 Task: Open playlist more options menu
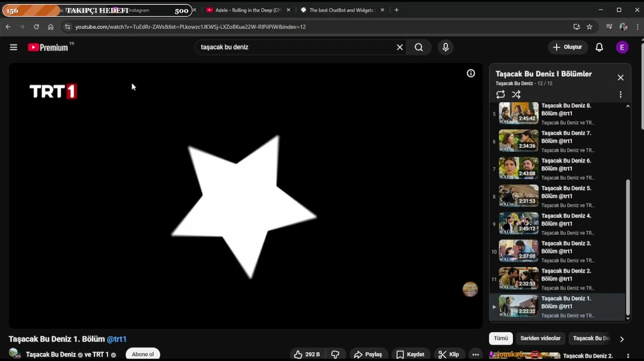(620, 94)
